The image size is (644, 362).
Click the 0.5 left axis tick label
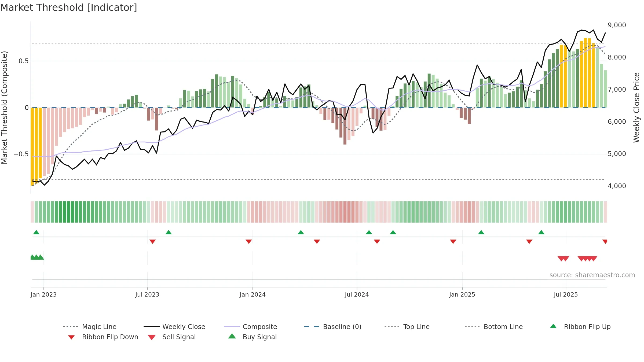pos(23,61)
